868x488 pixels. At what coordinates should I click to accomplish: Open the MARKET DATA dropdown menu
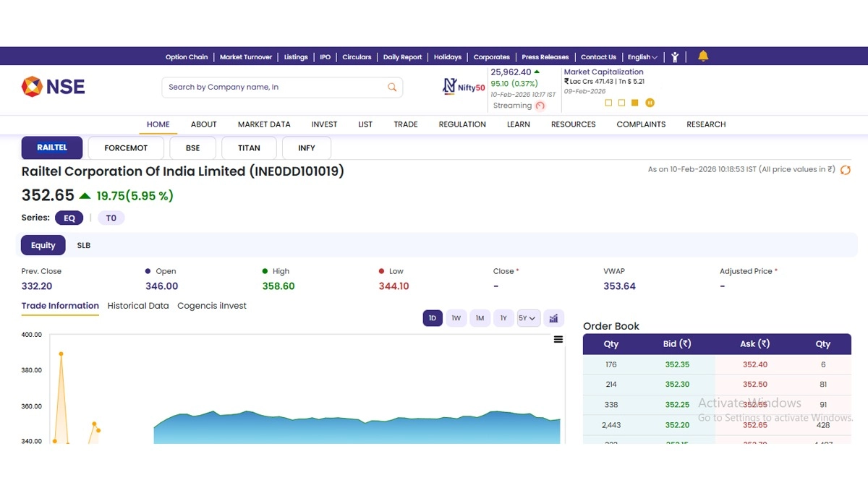pos(264,124)
